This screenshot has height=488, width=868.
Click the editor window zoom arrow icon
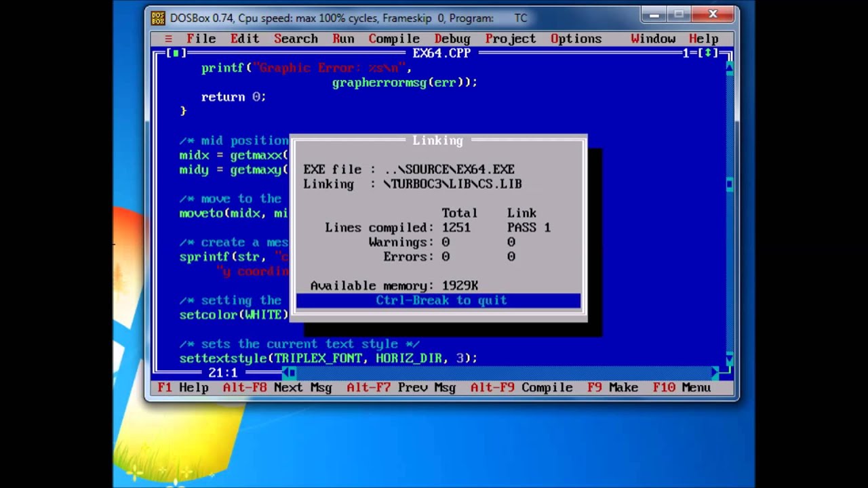(x=709, y=53)
